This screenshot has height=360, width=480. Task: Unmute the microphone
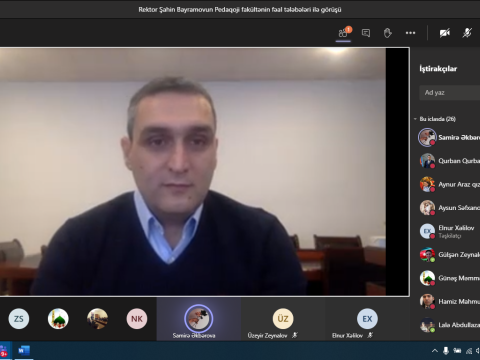tap(467, 33)
